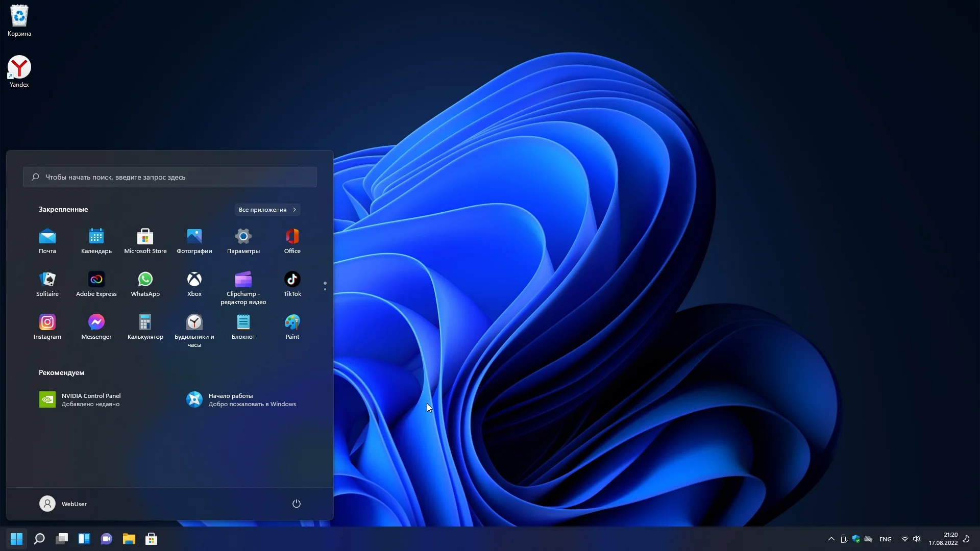The height and width of the screenshot is (551, 980).
Task: Launch the Instagram app
Action: (47, 322)
